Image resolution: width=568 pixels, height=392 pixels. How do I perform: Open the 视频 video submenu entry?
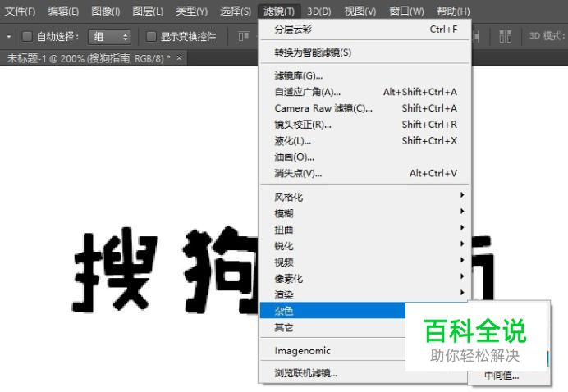tap(365, 262)
